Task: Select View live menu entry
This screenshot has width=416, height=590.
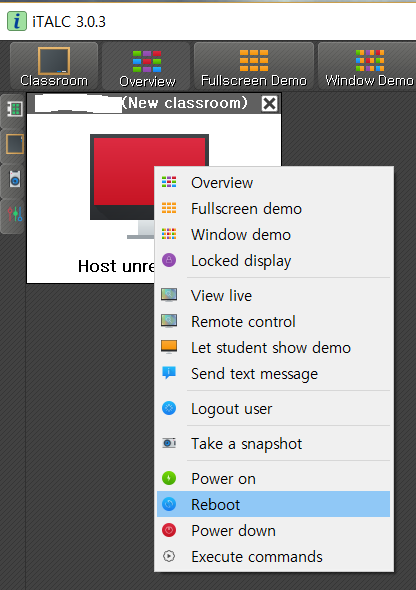Action: click(273, 295)
